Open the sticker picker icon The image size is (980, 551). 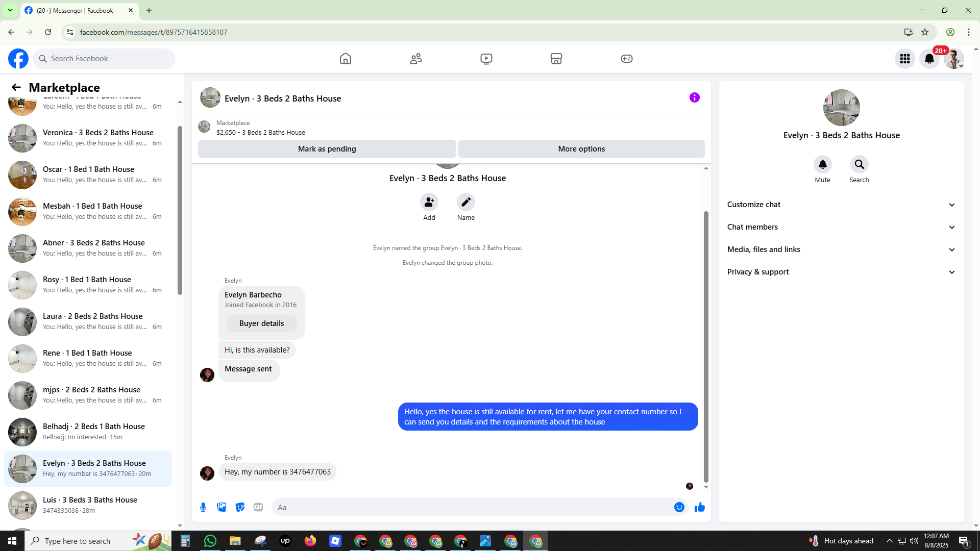pyautogui.click(x=240, y=507)
